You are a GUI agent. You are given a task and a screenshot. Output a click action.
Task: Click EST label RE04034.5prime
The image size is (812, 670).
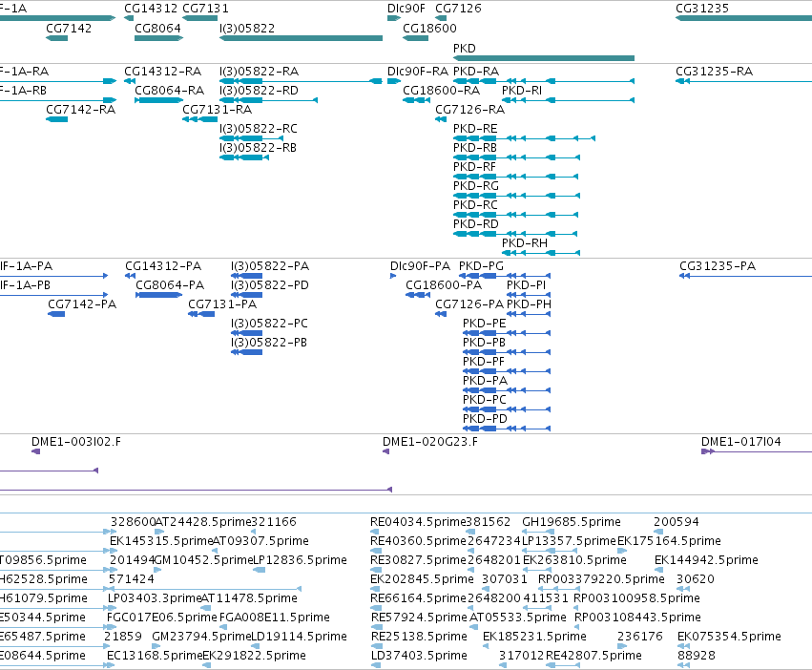(x=419, y=522)
